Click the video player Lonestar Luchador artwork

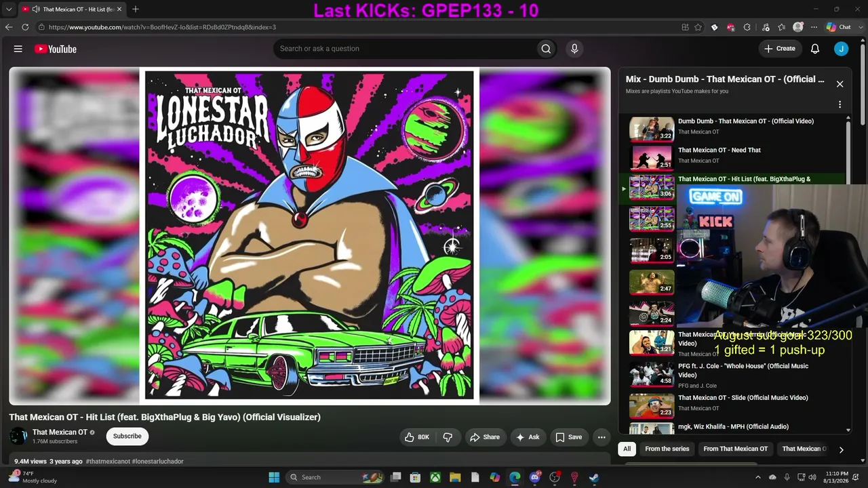coord(310,236)
